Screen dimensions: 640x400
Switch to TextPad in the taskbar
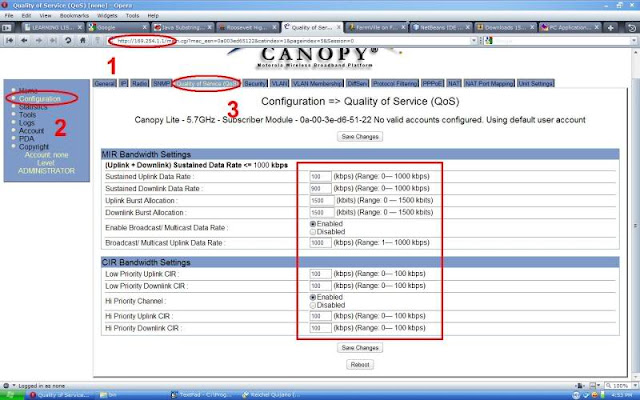click(203, 395)
